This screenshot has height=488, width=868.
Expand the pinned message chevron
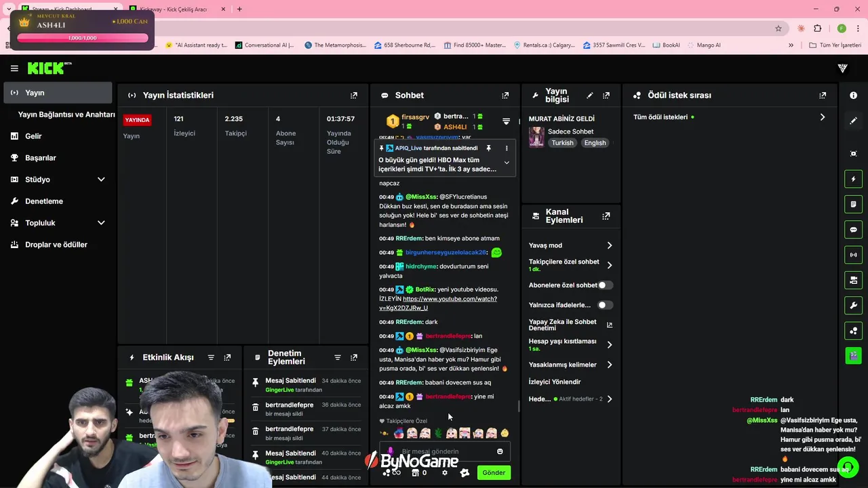point(506,163)
